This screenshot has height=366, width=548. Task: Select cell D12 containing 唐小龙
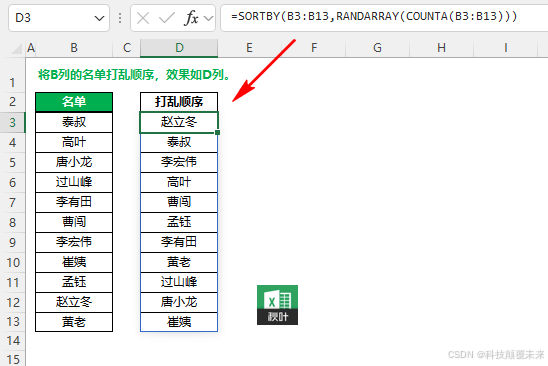[x=179, y=302]
